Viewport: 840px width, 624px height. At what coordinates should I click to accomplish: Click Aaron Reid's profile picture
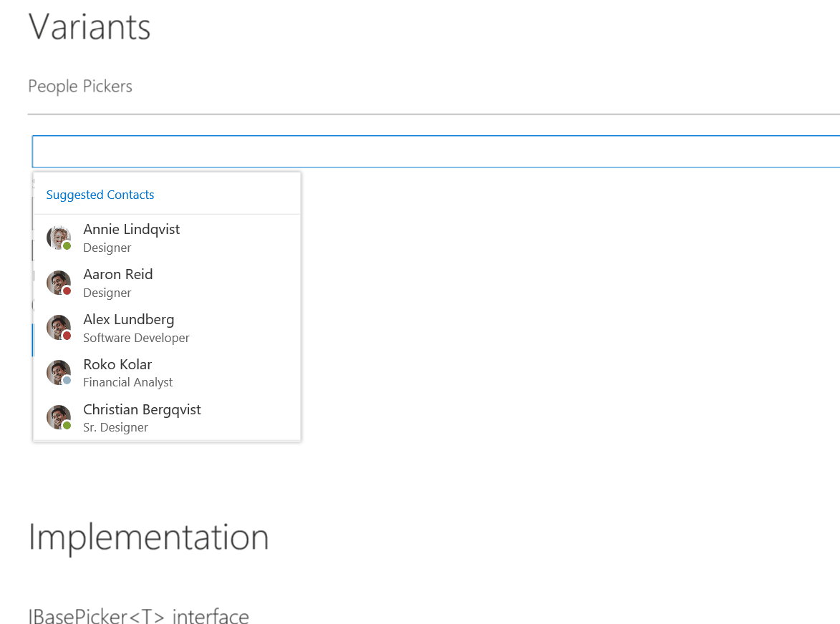pyautogui.click(x=58, y=282)
